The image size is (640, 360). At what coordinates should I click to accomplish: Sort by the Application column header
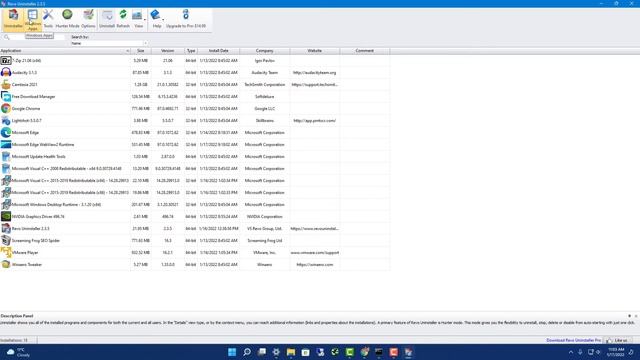[65, 51]
